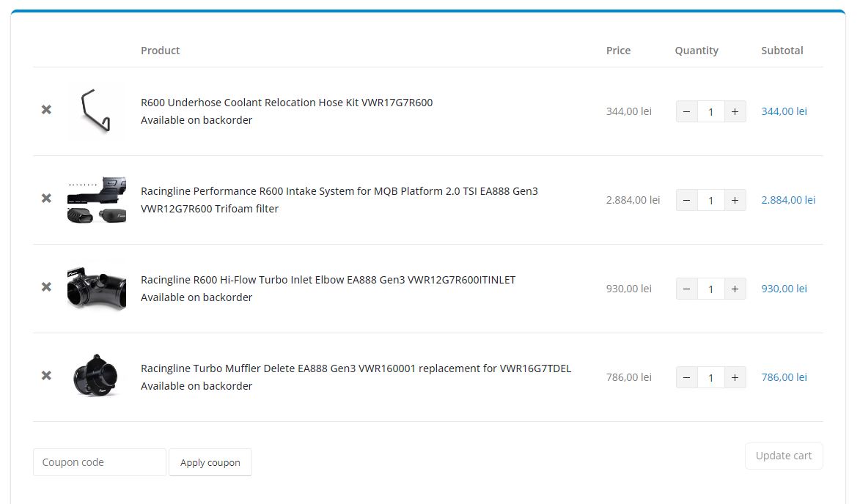The height and width of the screenshot is (504, 860).
Task: Remove the R600 Intake System from cart
Action: tap(47, 199)
